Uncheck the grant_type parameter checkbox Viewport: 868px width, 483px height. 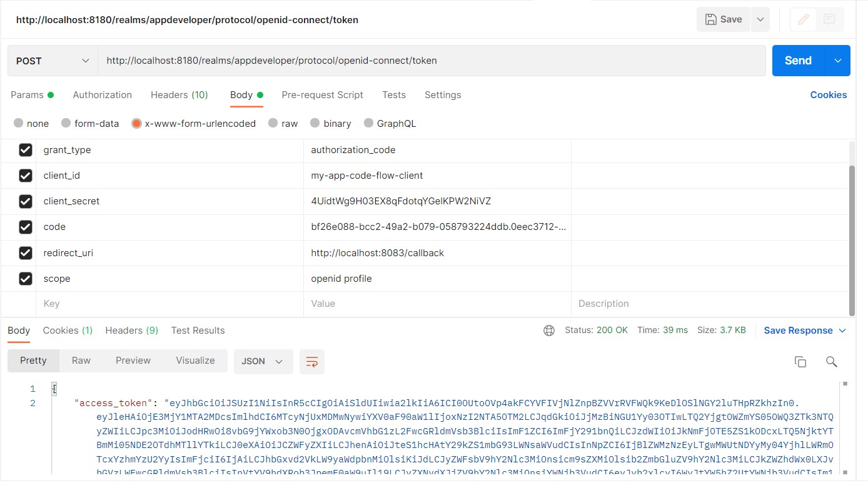[26, 150]
